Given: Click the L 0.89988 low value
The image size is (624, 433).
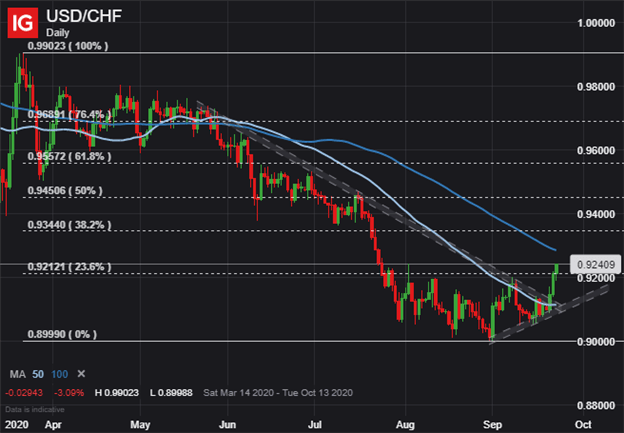Looking at the screenshot, I should (x=171, y=393).
